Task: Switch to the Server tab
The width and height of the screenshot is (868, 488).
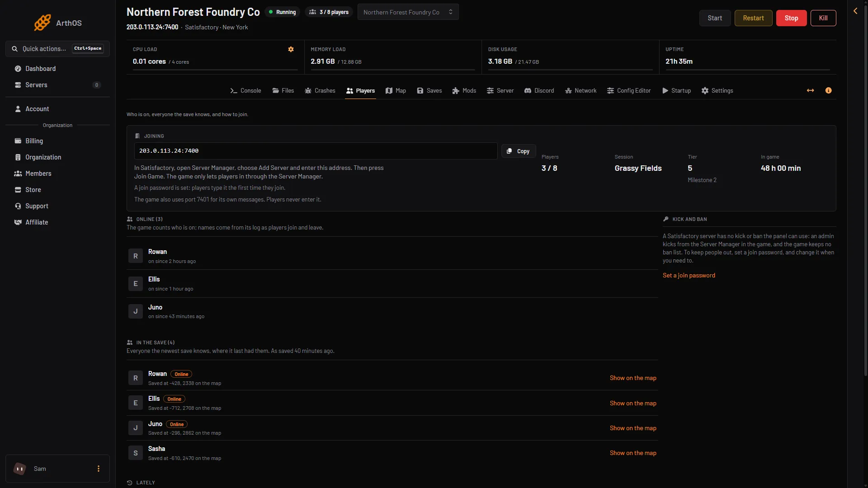Action: click(x=500, y=91)
